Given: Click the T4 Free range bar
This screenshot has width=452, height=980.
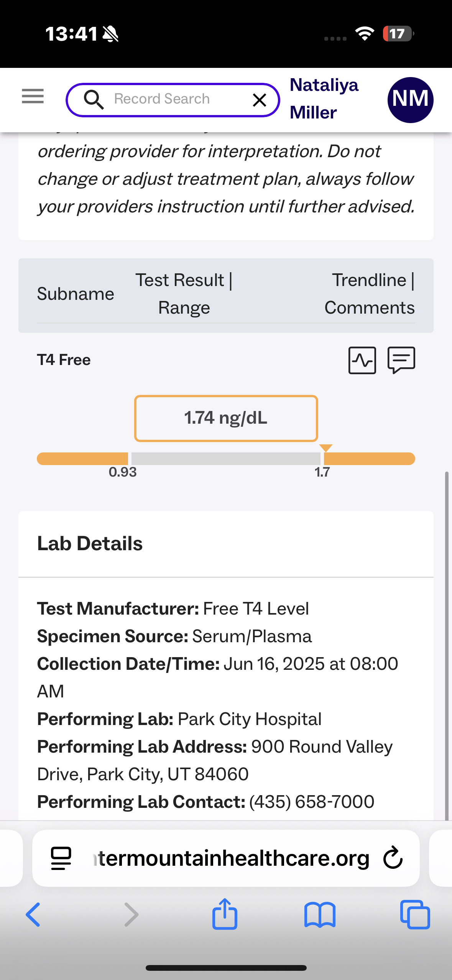Looking at the screenshot, I should pyautogui.click(x=226, y=459).
